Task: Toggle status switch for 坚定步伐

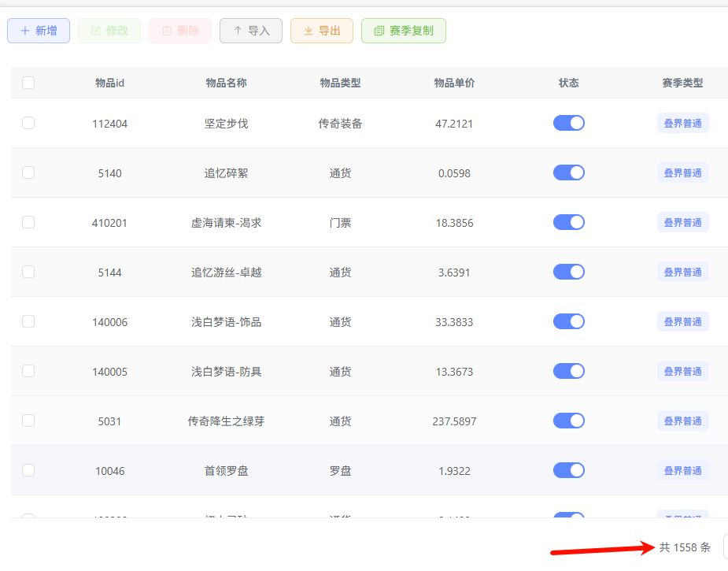Action: tap(569, 123)
